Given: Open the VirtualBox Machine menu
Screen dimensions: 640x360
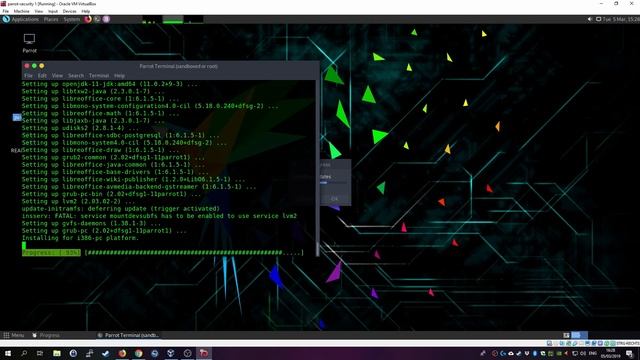Looking at the screenshot, I should 21,11.
